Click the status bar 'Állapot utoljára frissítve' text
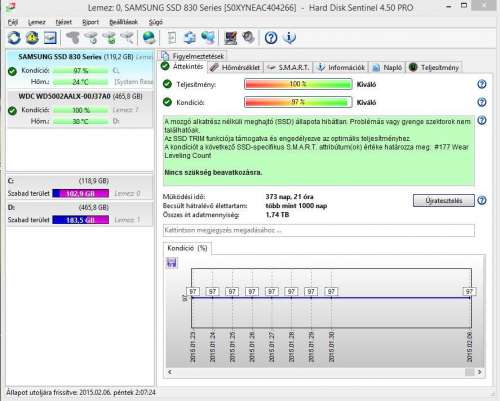 point(81,392)
